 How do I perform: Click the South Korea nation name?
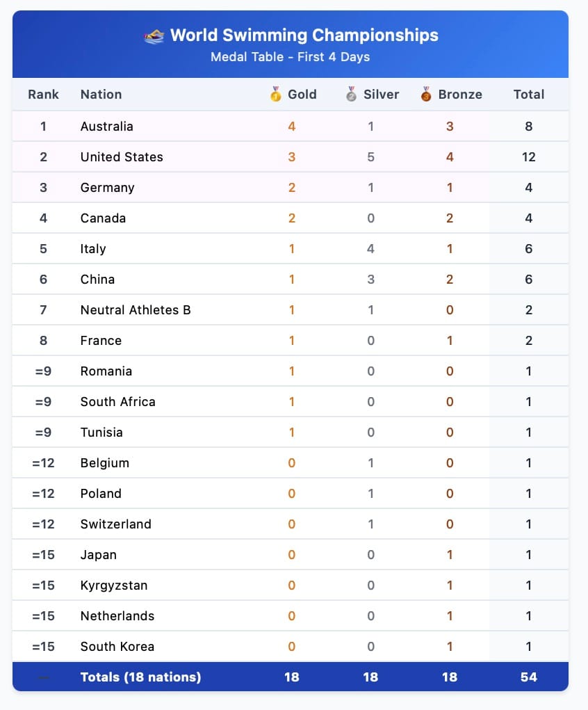[117, 647]
